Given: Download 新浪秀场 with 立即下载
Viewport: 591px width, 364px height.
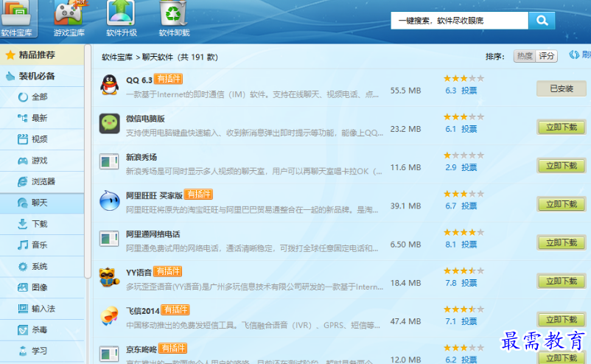Looking at the screenshot, I should tap(562, 166).
